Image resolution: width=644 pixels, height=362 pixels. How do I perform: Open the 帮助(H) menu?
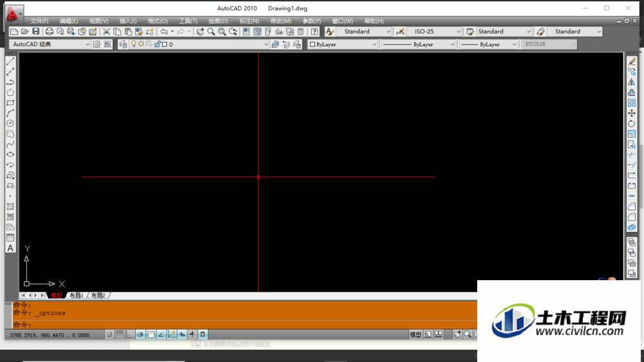click(374, 21)
